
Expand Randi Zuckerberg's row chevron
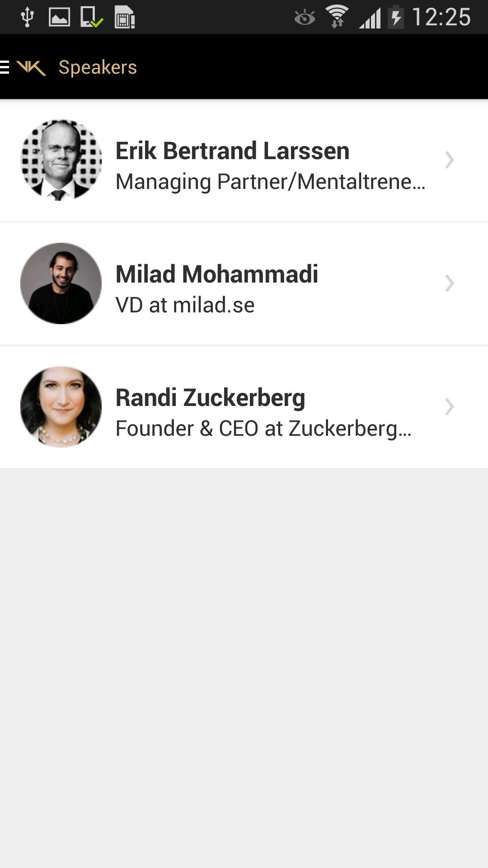[x=449, y=407]
